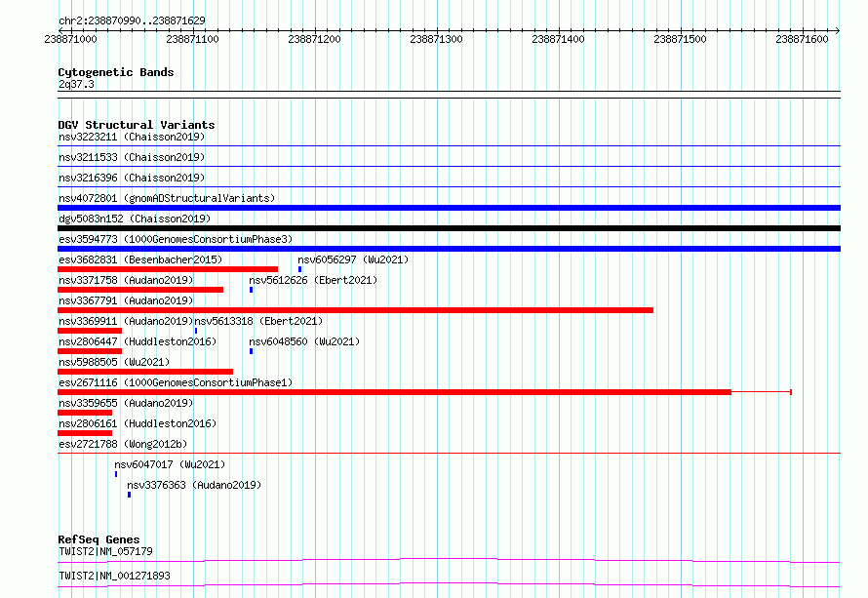Open nsv3369911 (Audano2019) variant label
Screen dimensions: 868x598
[x=126, y=321]
